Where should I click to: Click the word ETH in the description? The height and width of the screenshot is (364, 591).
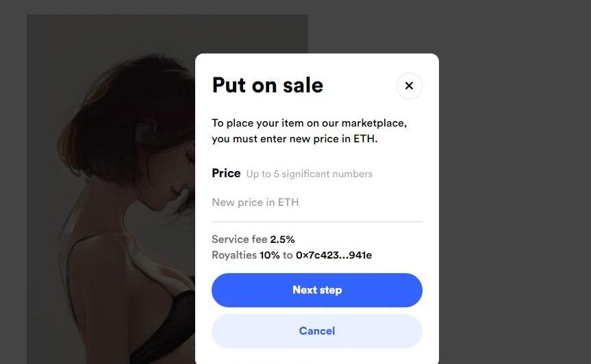pos(365,139)
